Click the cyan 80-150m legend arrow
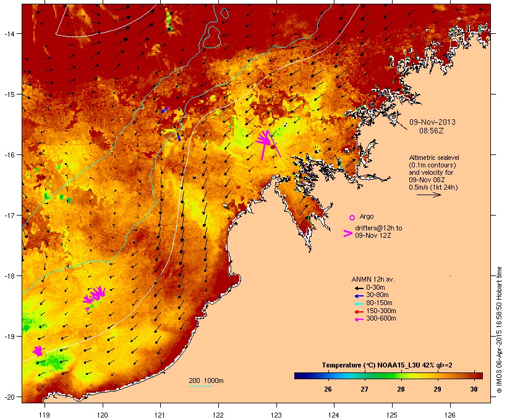The image size is (507, 420). pos(359,304)
